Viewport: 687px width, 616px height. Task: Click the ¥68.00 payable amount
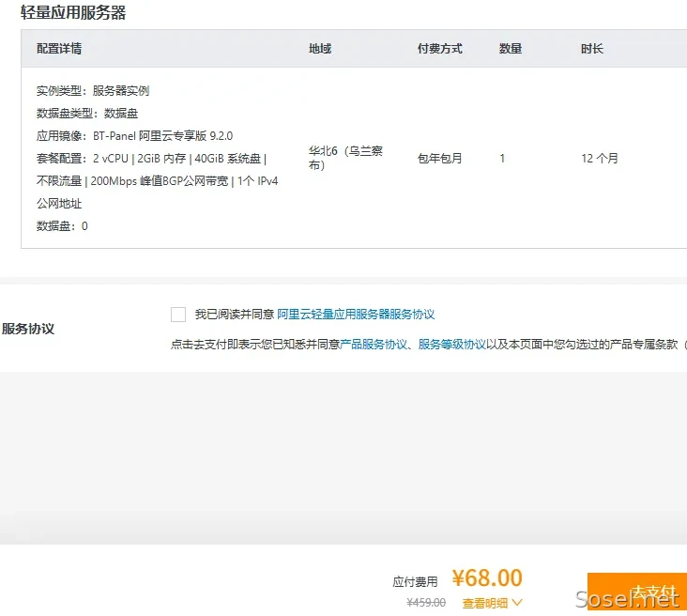[488, 577]
